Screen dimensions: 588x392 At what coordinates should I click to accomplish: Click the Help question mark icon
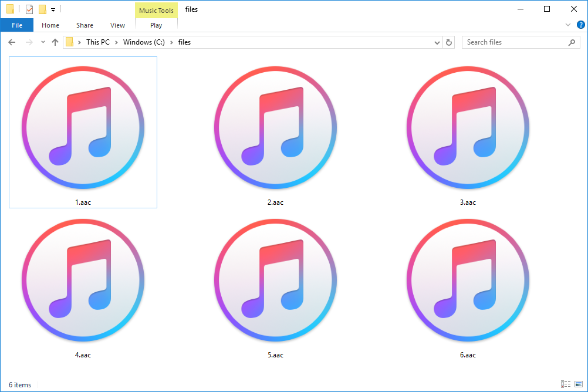point(580,25)
